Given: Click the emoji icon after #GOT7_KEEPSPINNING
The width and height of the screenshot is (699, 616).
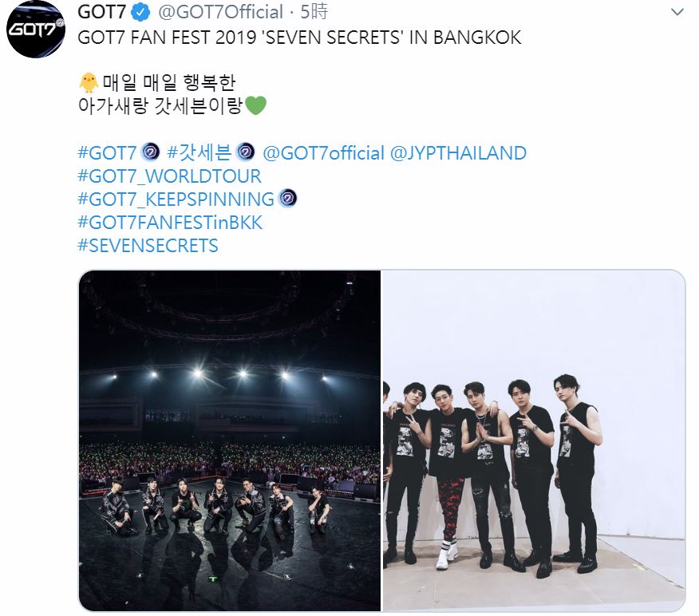Looking at the screenshot, I should coord(288,198).
